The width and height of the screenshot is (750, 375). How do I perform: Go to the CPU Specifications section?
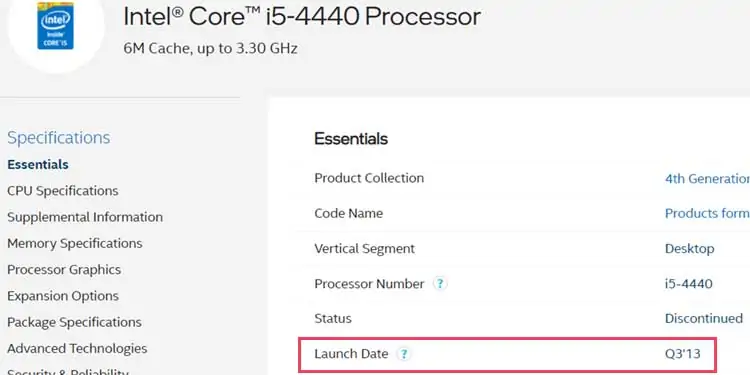(x=63, y=191)
